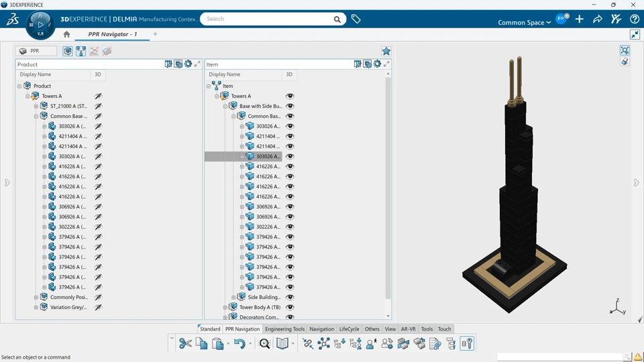Viewport: 644px width, 362px height.
Task: Toggle visibility eye for Side Building row
Action: [x=290, y=297]
